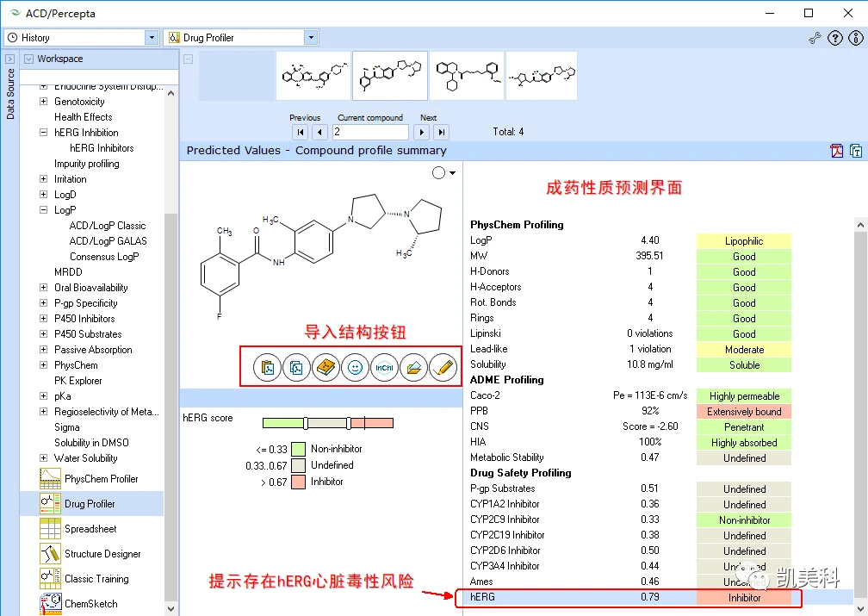868x616 pixels.
Task: Show info with the circled i icon
Action: [856, 38]
